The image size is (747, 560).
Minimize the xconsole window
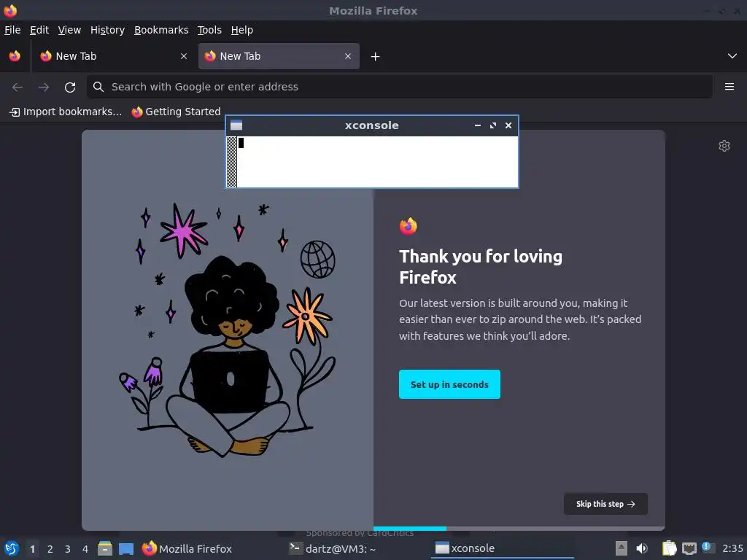(478, 125)
